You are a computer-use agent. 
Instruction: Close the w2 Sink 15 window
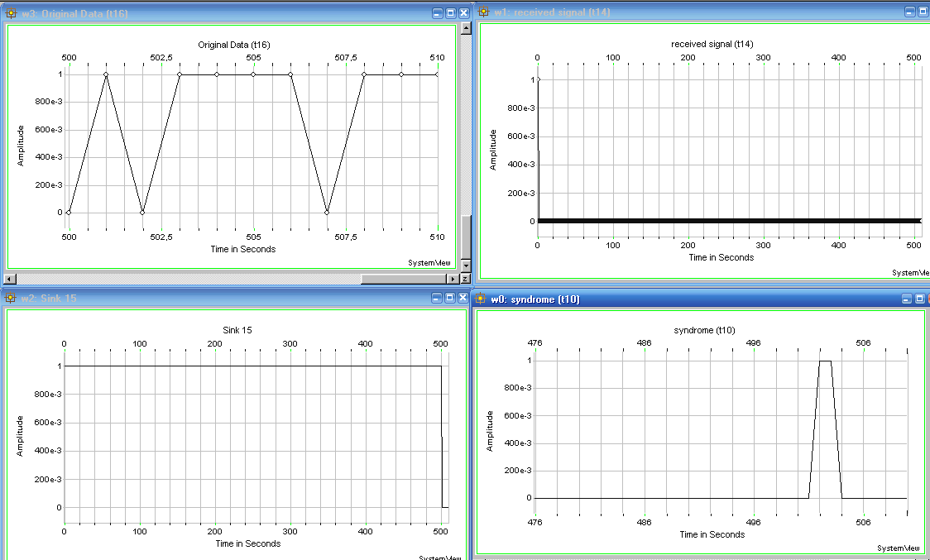pos(464,298)
